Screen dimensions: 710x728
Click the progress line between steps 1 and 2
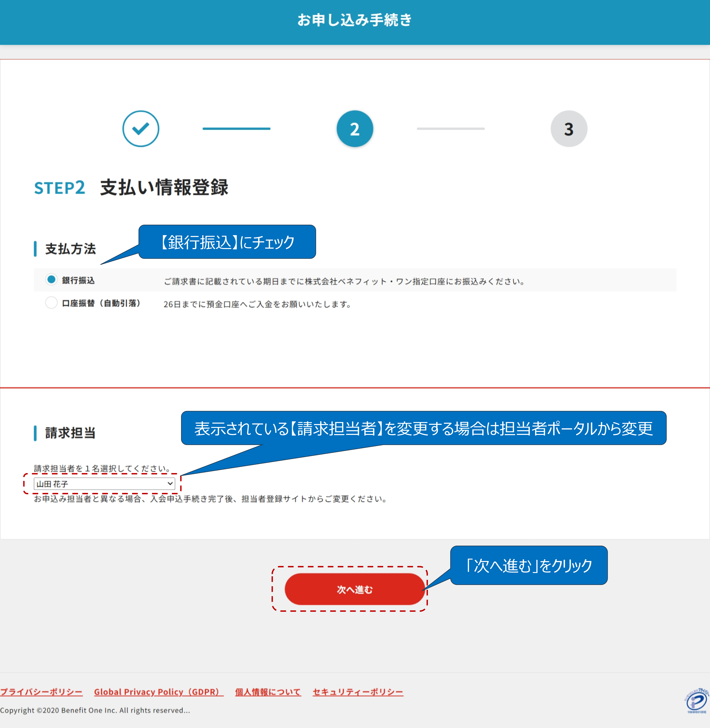pyautogui.click(x=236, y=129)
